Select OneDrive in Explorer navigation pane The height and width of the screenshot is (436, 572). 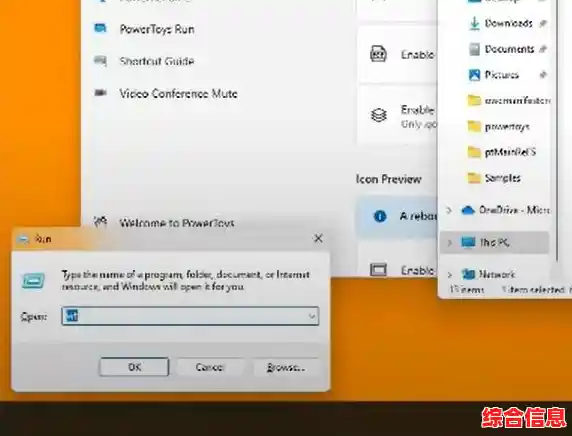514,210
